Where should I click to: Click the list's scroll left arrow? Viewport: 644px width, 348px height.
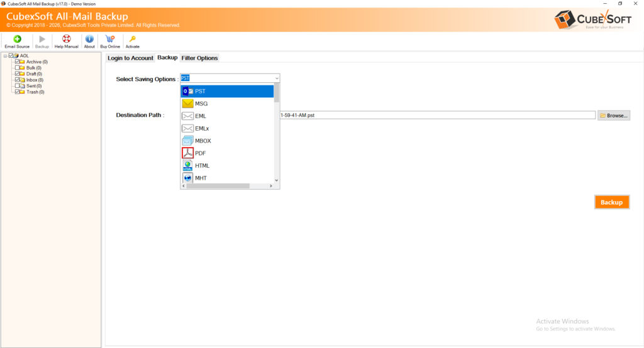[184, 186]
